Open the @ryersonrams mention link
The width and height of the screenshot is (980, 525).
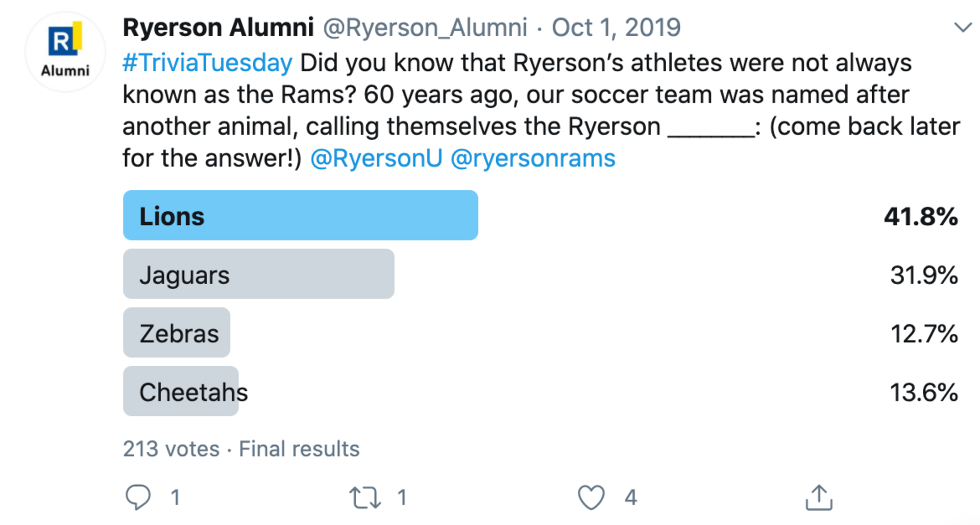click(533, 158)
